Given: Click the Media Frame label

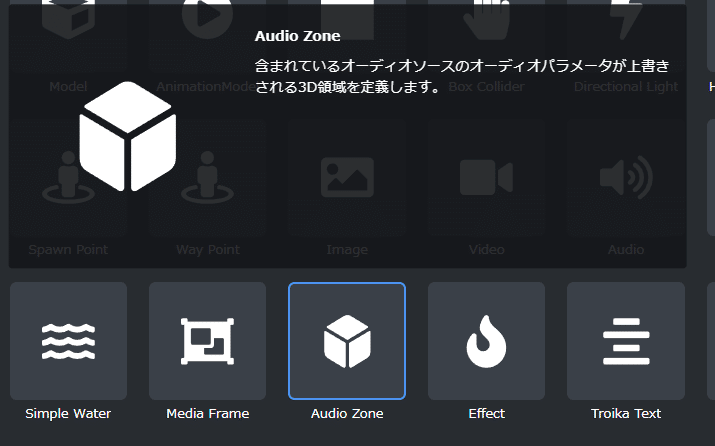Looking at the screenshot, I should tap(207, 414).
